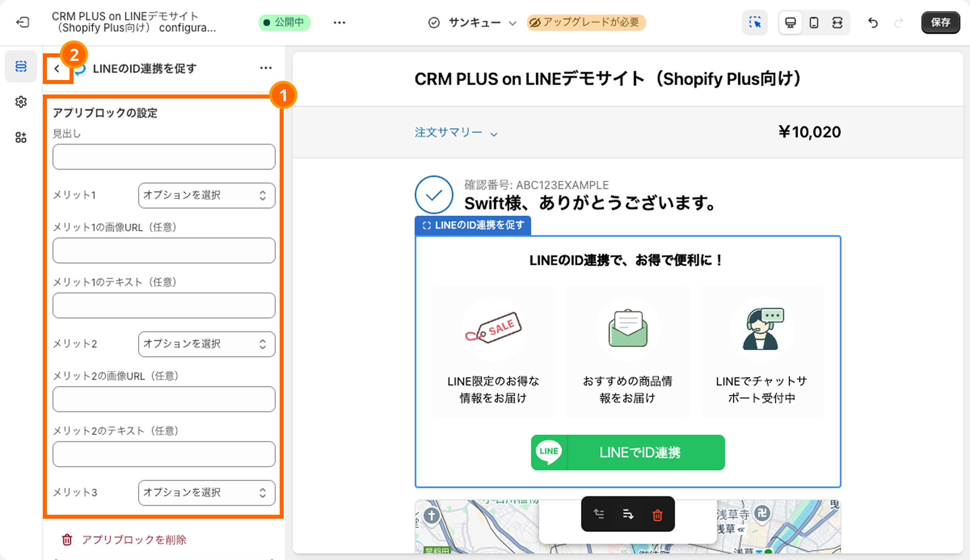This screenshot has width=970, height=560.
Task: Click the 見出し input field
Action: (164, 156)
